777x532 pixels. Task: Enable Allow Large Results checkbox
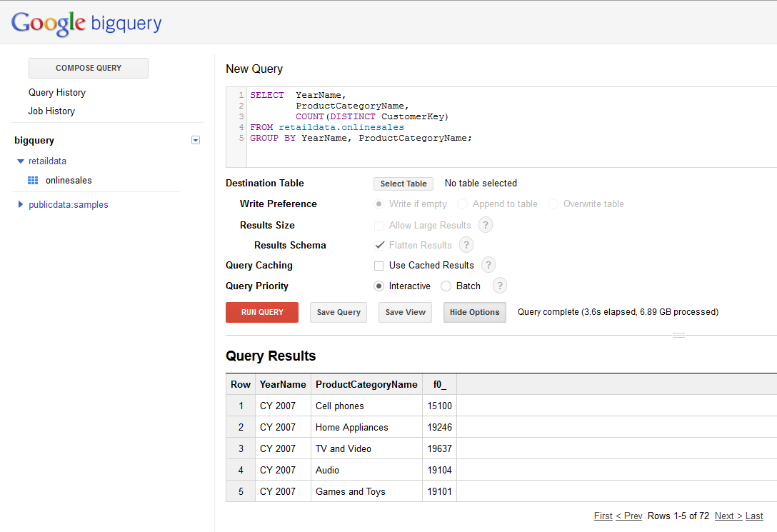[379, 226]
